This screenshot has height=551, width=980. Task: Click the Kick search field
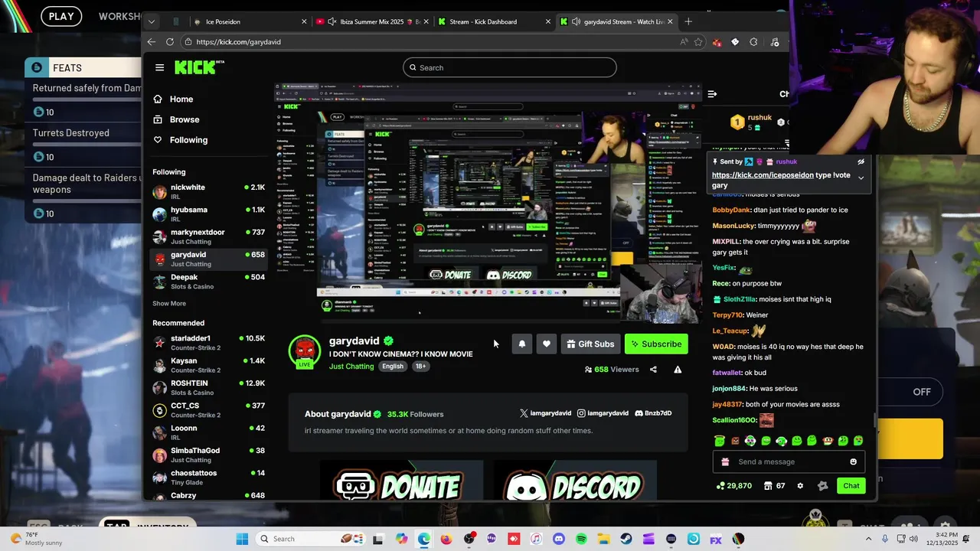[509, 67]
